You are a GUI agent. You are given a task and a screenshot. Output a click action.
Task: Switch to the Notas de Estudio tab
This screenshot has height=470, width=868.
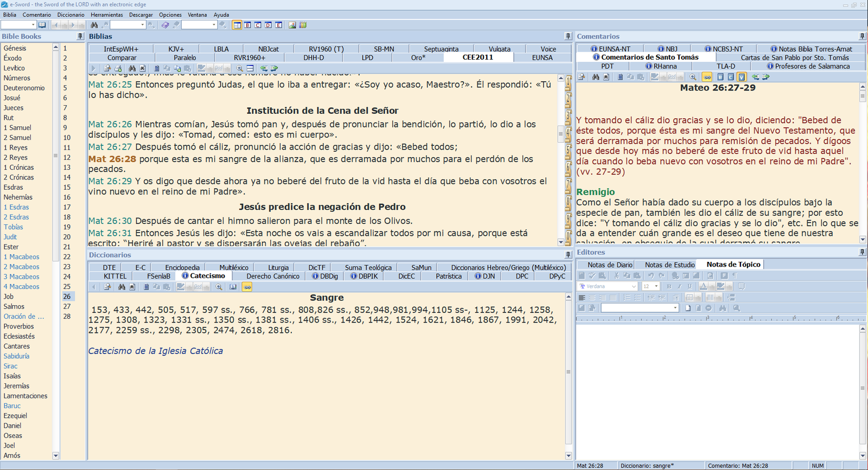[x=669, y=265]
